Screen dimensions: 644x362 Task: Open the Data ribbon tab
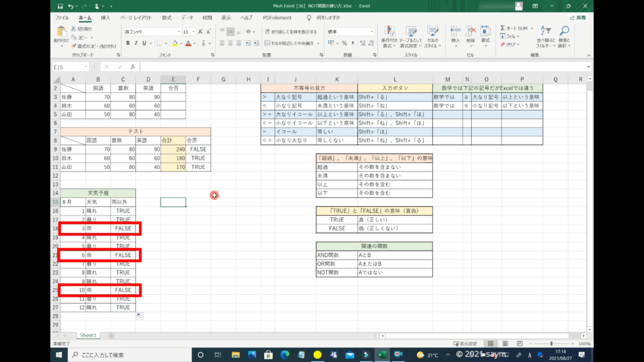point(187,18)
